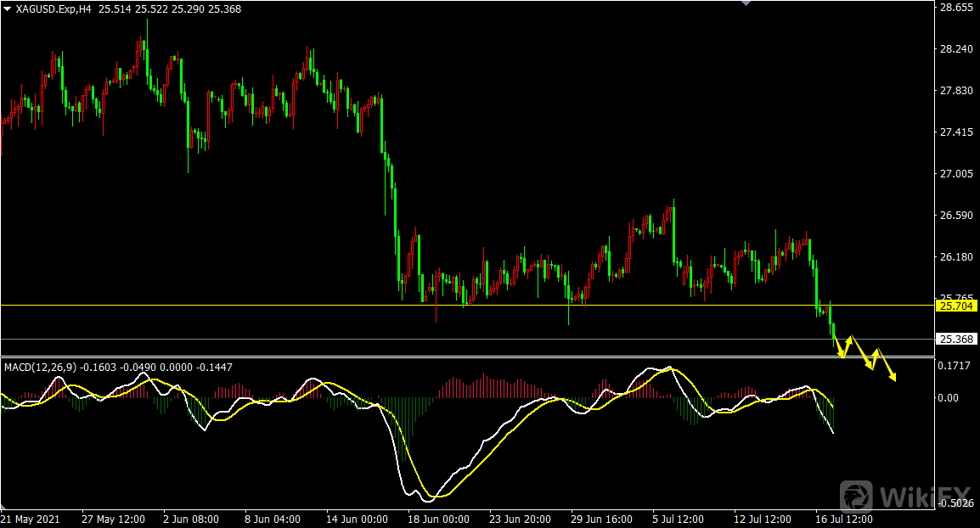Screen dimensions: 980x528
Task: Click the 26.180 price axis label
Action: [956, 257]
